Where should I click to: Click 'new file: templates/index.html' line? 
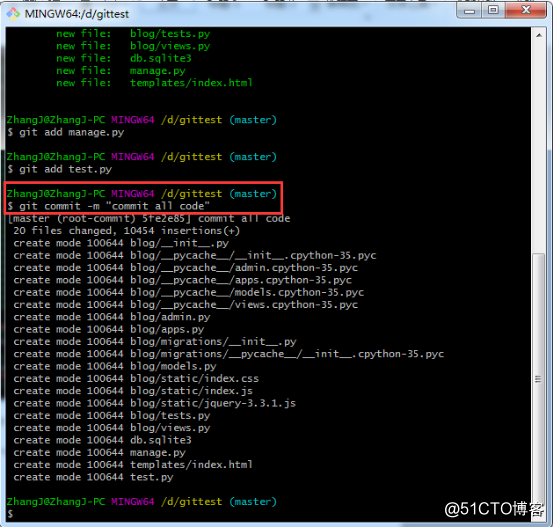[154, 83]
